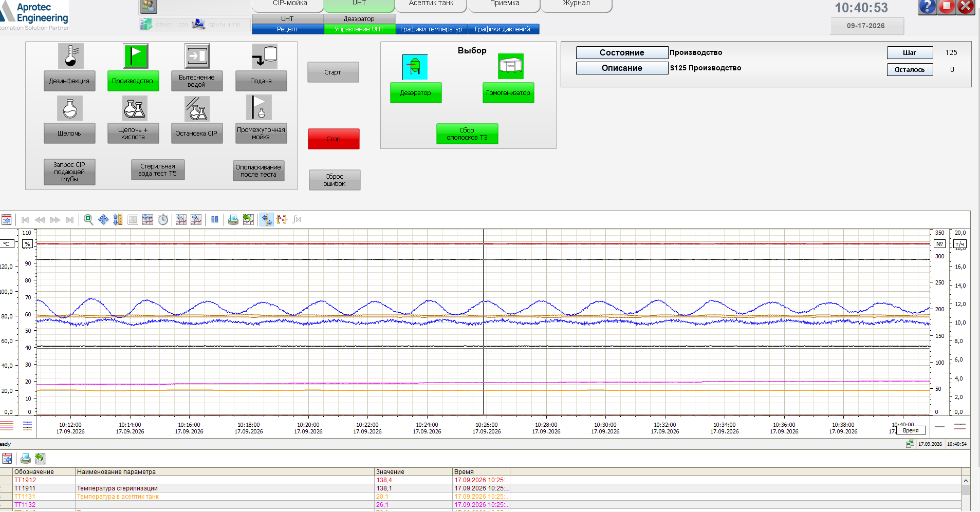The image size is (980, 512).
Task: Open the zoom magnifier tool in trend toolbar
Action: [88, 220]
